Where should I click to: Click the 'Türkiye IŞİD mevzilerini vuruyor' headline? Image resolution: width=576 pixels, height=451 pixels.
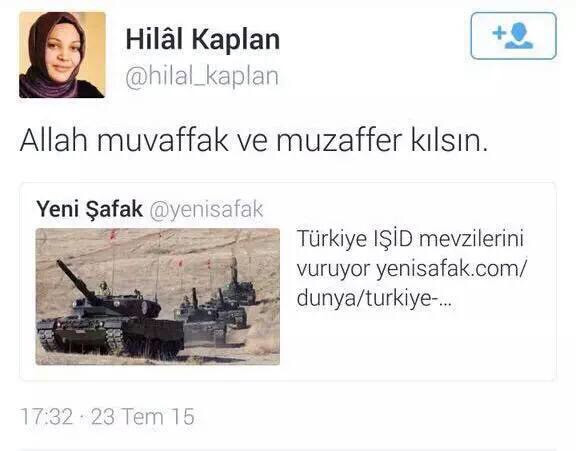pos(410,254)
